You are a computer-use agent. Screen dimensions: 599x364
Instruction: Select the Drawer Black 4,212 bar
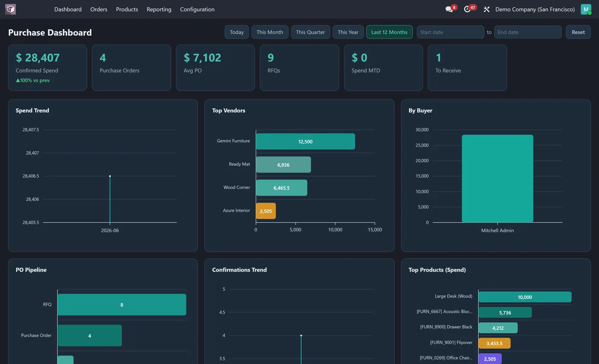(498, 328)
